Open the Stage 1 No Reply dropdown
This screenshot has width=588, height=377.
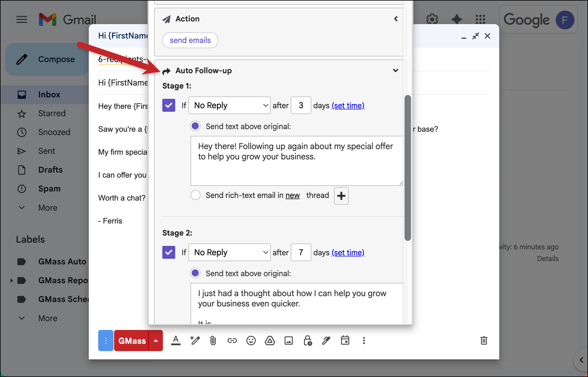[x=229, y=105]
